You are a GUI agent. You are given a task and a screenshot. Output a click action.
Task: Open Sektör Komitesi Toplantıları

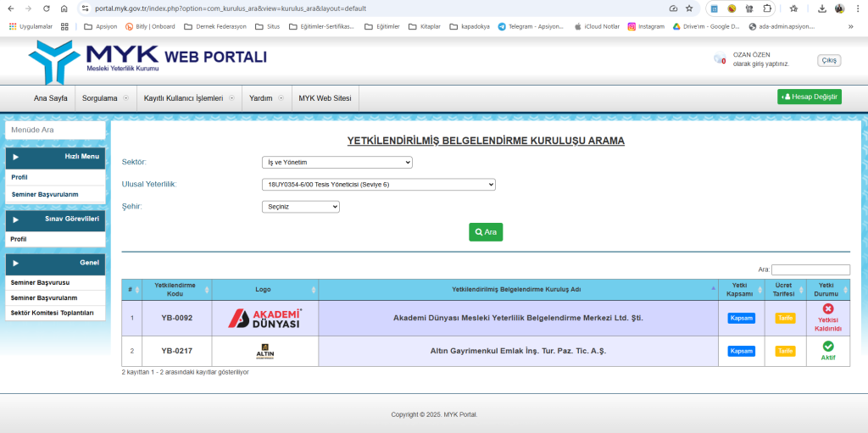point(52,313)
